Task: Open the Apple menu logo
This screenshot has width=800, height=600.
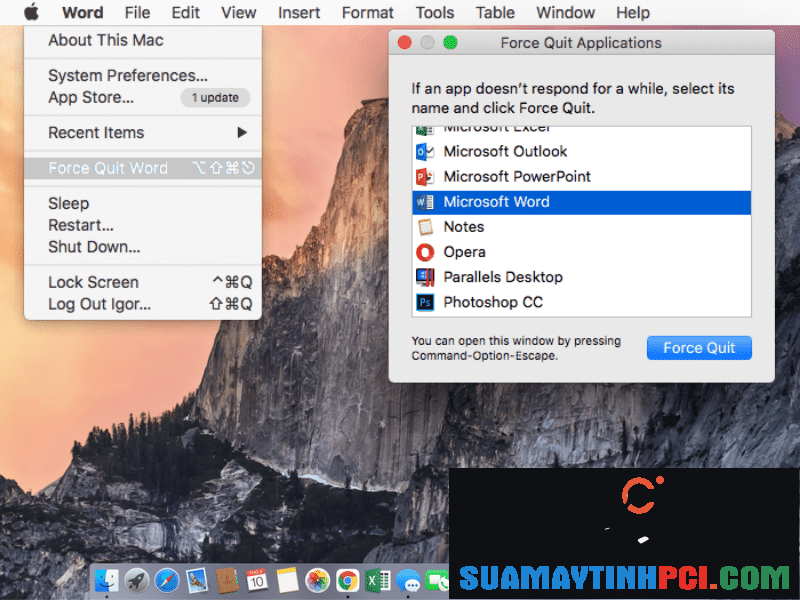Action: (x=32, y=12)
